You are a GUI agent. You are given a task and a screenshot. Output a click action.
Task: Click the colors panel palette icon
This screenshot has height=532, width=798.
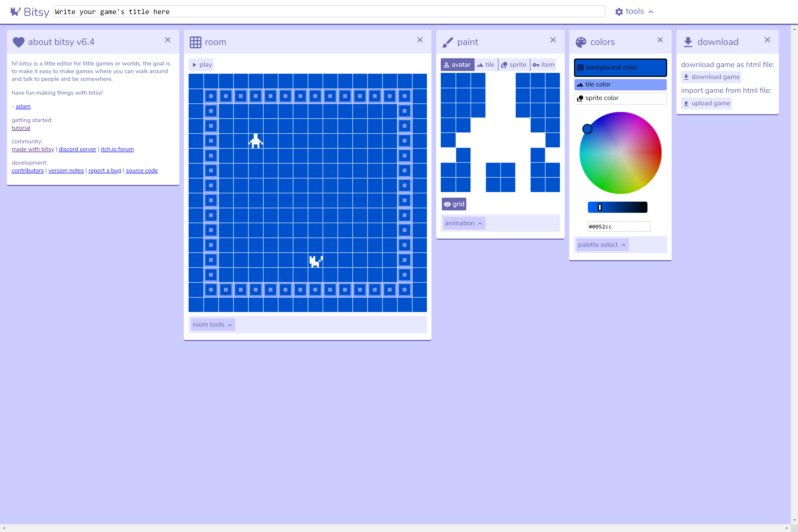[581, 42]
